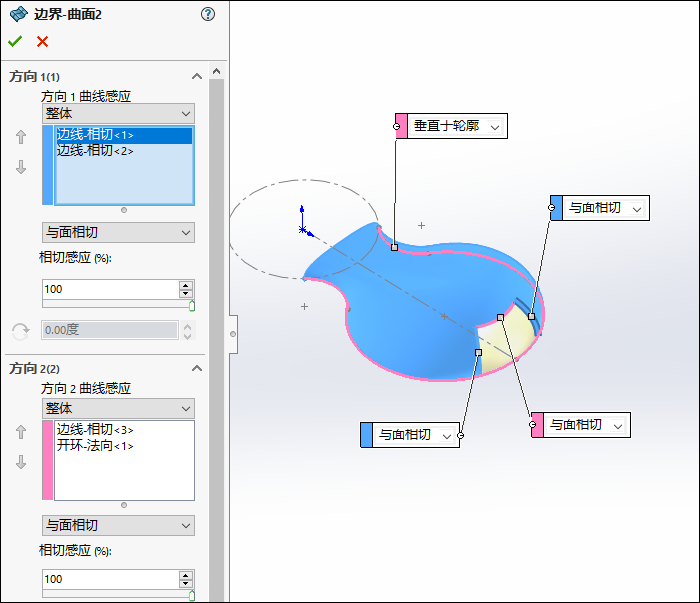Click direction 2 tangent influence slider handle

click(192, 595)
